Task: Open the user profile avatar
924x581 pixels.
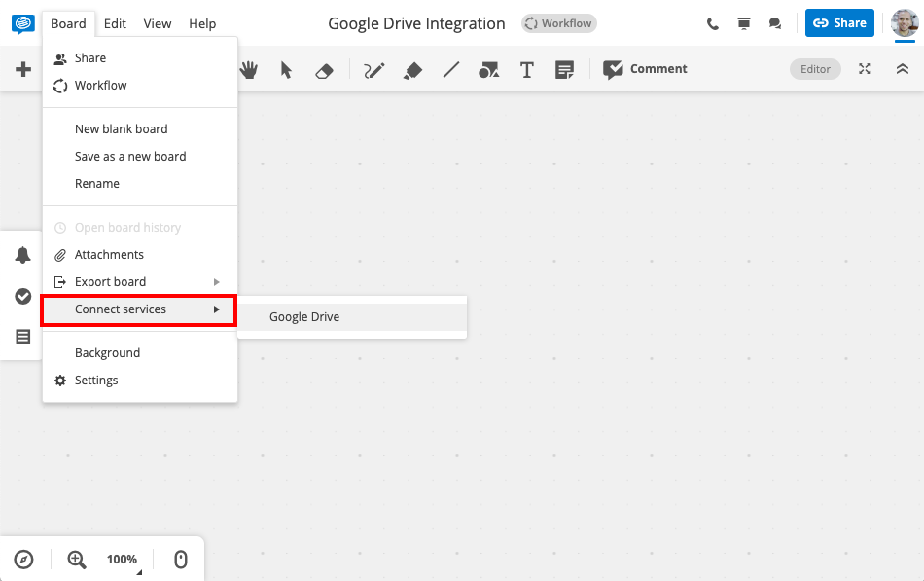Action: coord(905,23)
